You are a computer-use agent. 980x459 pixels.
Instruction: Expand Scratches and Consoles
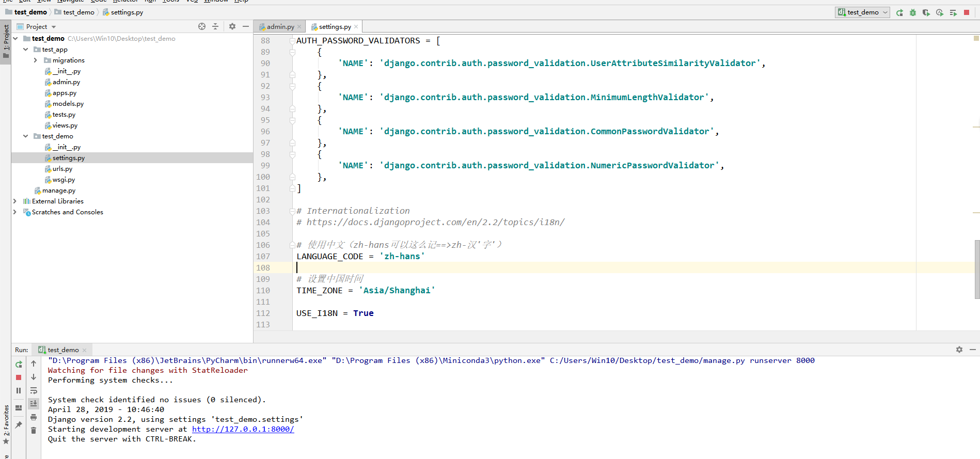(15, 212)
